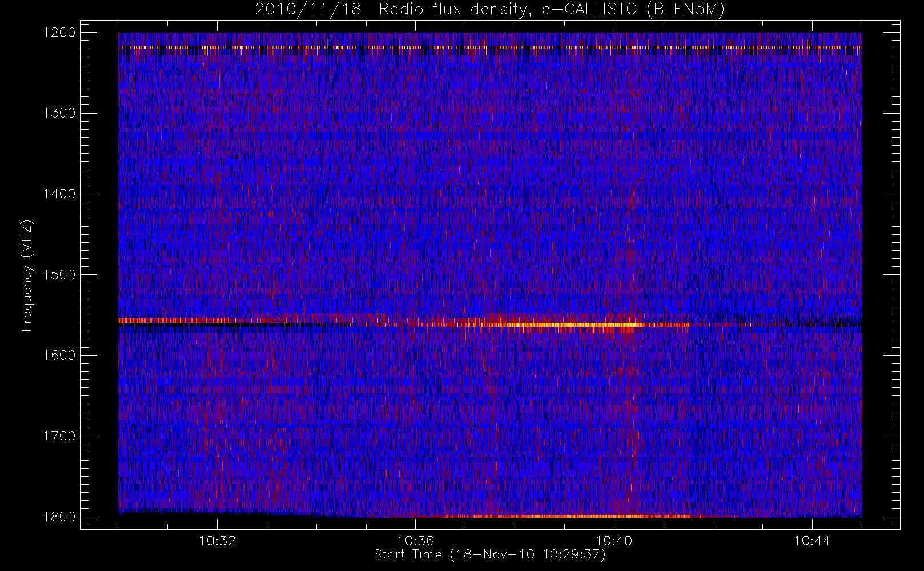Click the bright yellow burst near 1560 MHz

(x=571, y=324)
